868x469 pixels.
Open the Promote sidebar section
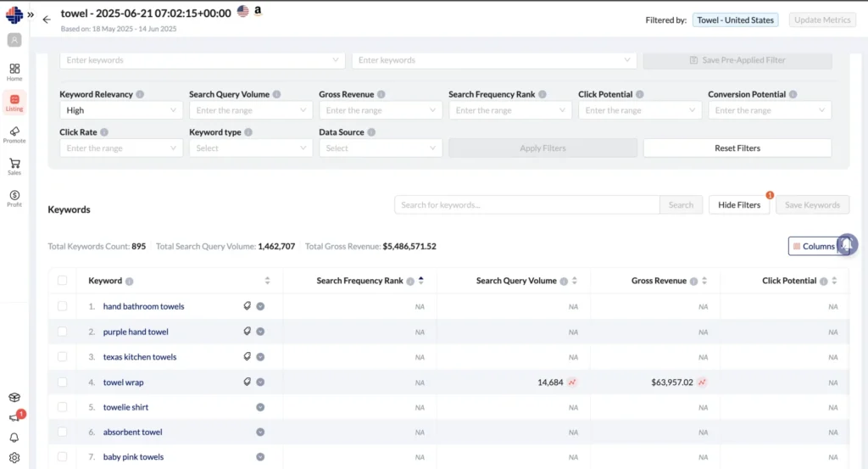click(14, 135)
